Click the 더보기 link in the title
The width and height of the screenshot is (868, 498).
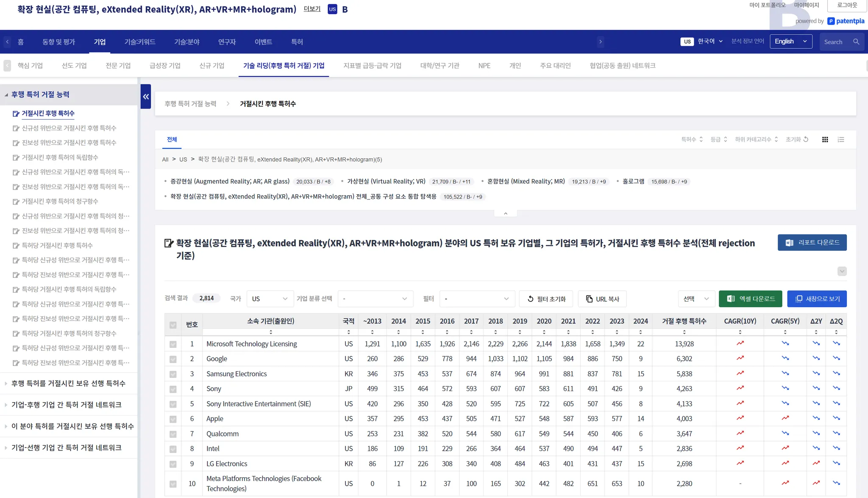tap(312, 9)
